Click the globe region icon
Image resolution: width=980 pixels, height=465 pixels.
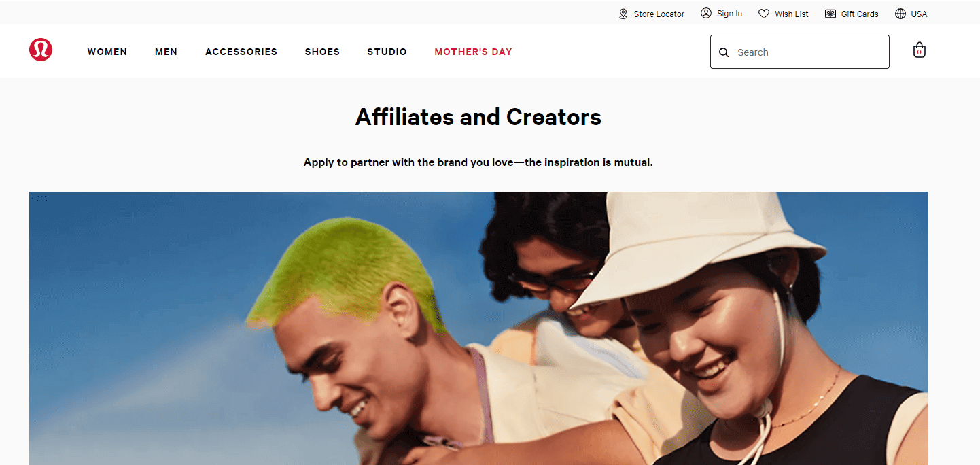900,14
